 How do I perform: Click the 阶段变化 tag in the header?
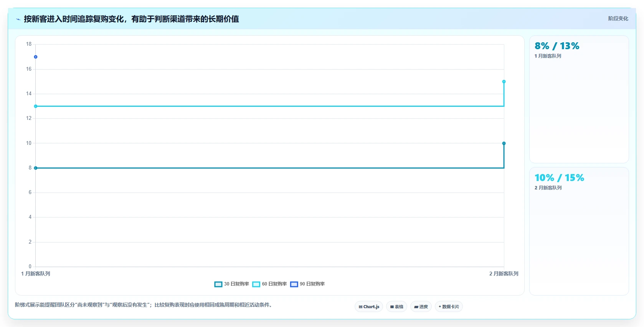[x=618, y=18]
